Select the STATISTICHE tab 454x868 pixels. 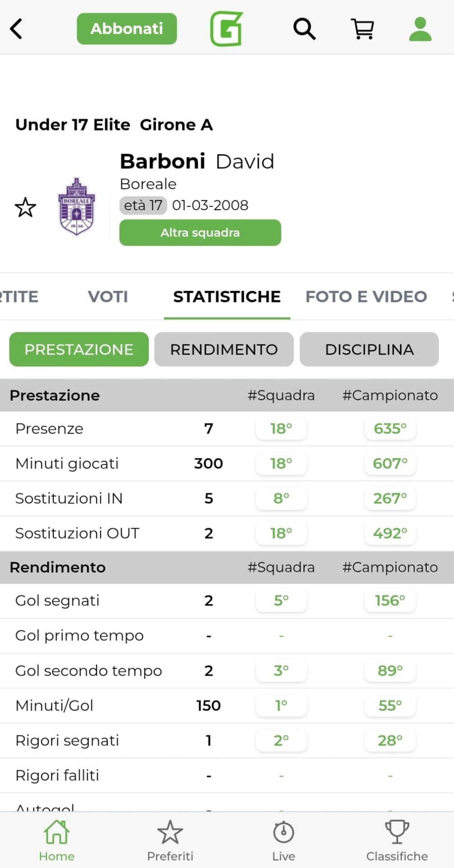(227, 297)
